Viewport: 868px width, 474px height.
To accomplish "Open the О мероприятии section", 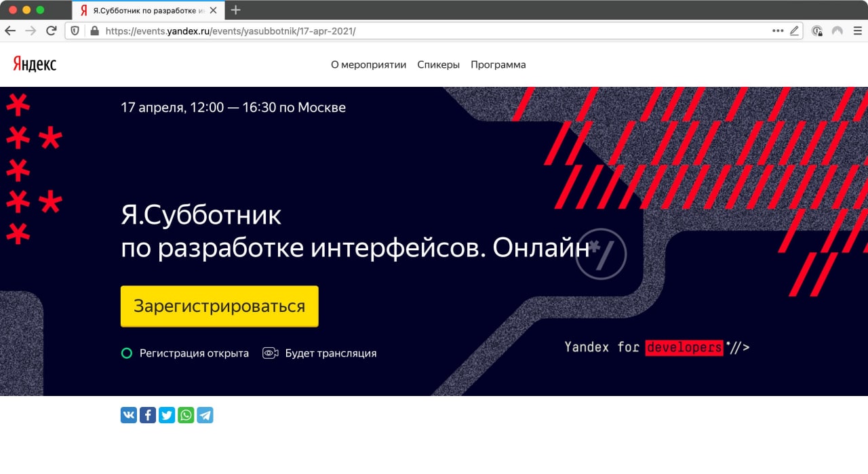I will coord(368,65).
